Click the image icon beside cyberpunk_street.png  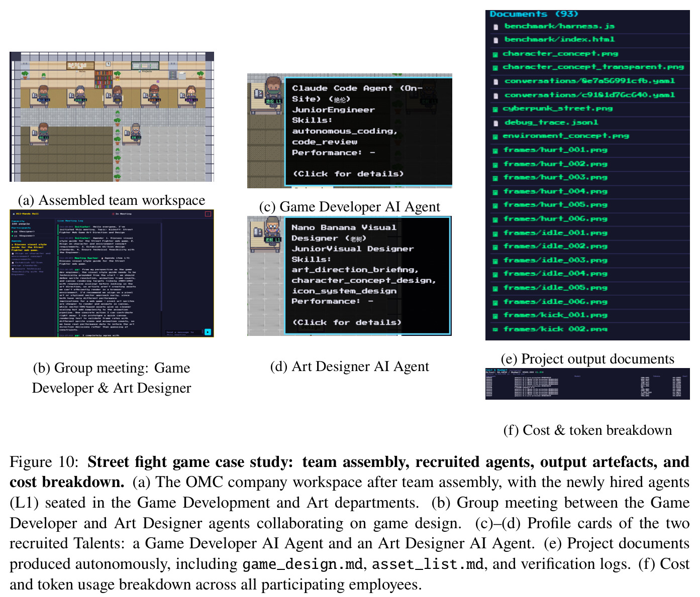click(x=495, y=109)
